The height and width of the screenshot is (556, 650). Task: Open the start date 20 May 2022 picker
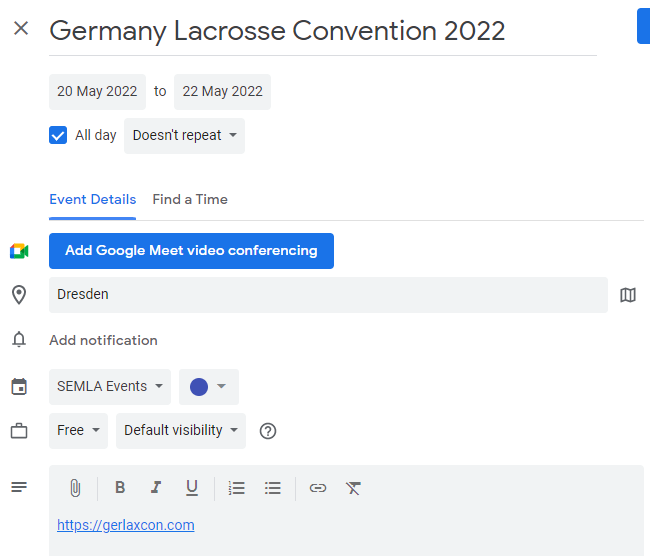97,92
